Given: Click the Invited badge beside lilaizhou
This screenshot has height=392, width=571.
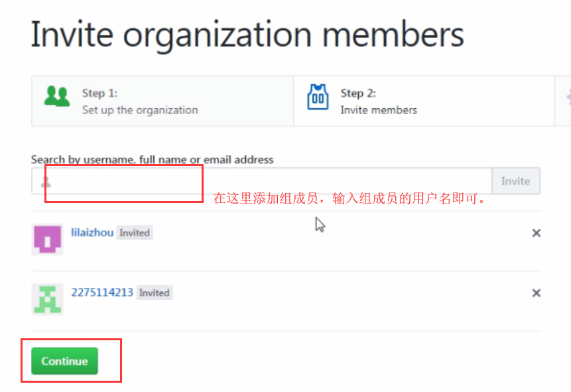Looking at the screenshot, I should pyautogui.click(x=135, y=233).
